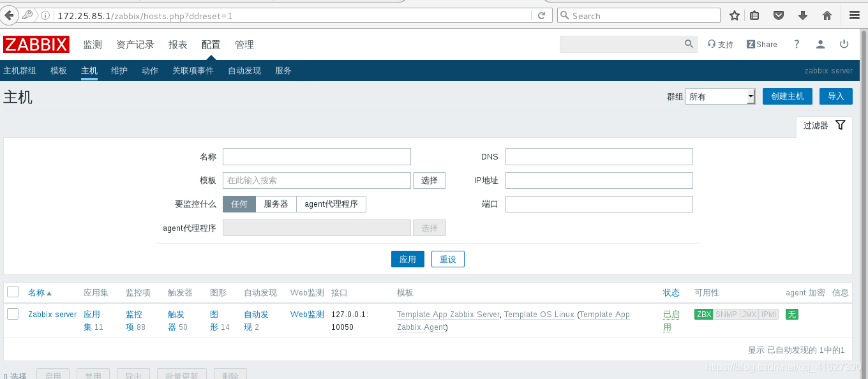Open the 监测 top menu
The image size is (868, 379).
coord(93,45)
